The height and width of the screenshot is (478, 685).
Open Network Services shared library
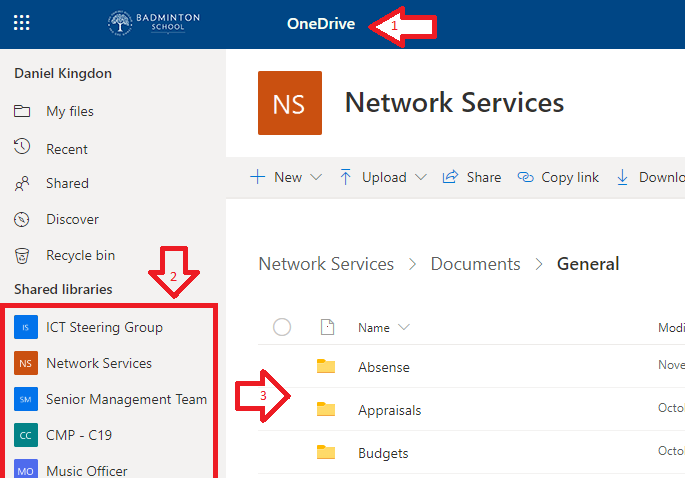tap(99, 363)
